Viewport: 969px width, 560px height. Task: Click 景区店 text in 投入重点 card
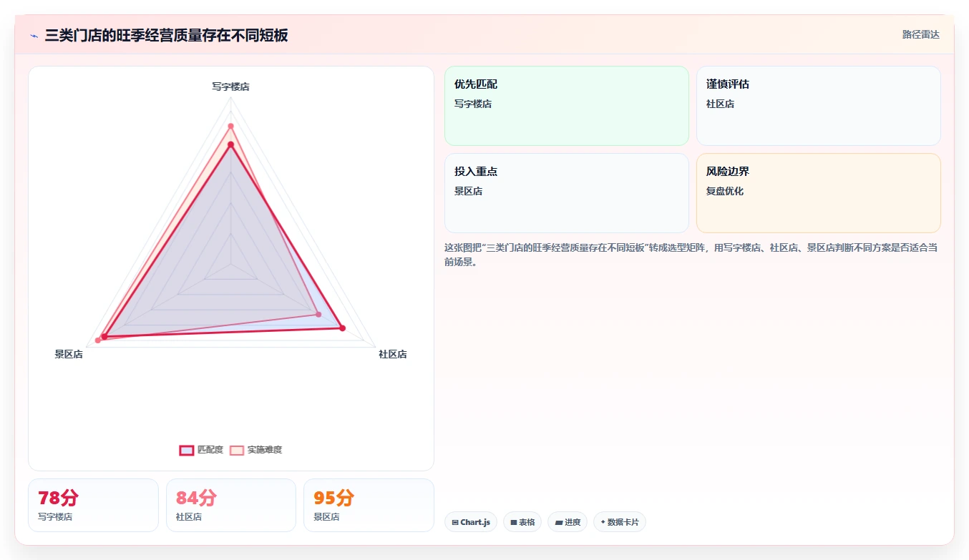click(468, 191)
